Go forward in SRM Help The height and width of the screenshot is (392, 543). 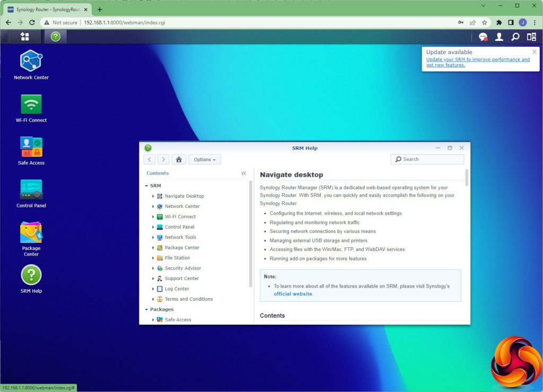163,159
